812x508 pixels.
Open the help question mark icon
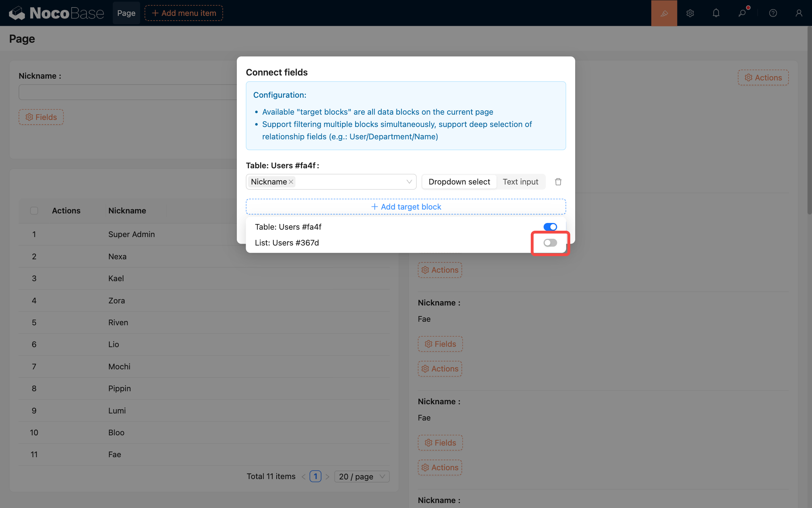(773, 13)
